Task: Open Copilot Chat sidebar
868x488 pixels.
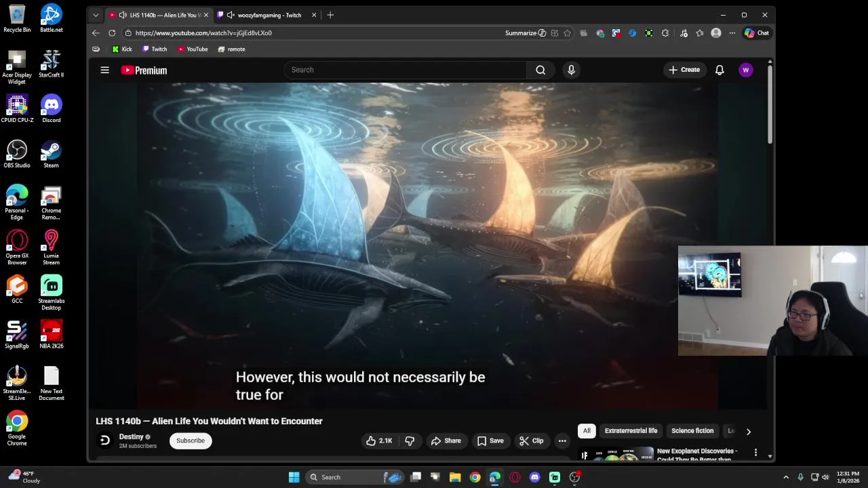Action: [x=757, y=33]
